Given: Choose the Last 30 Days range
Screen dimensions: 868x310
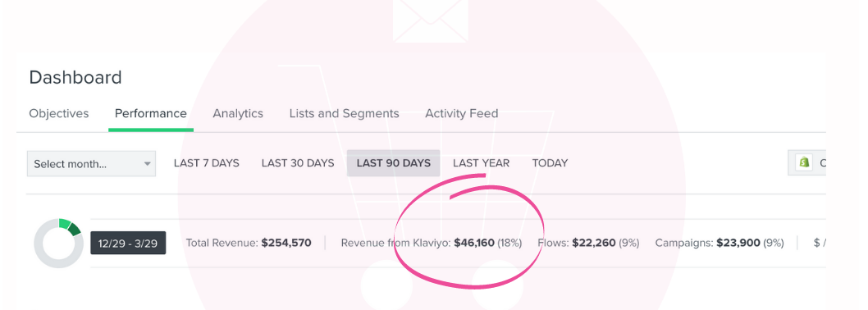Looking at the screenshot, I should tap(298, 163).
